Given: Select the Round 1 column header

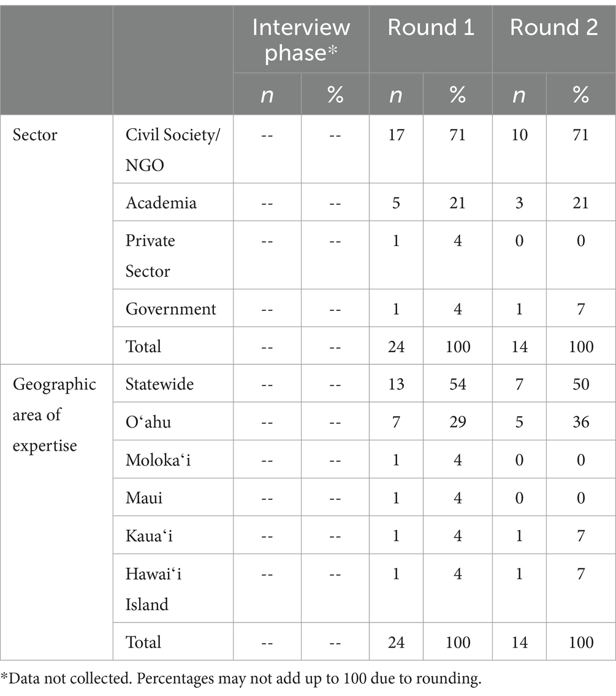Looking at the screenshot, I should pos(430,28).
